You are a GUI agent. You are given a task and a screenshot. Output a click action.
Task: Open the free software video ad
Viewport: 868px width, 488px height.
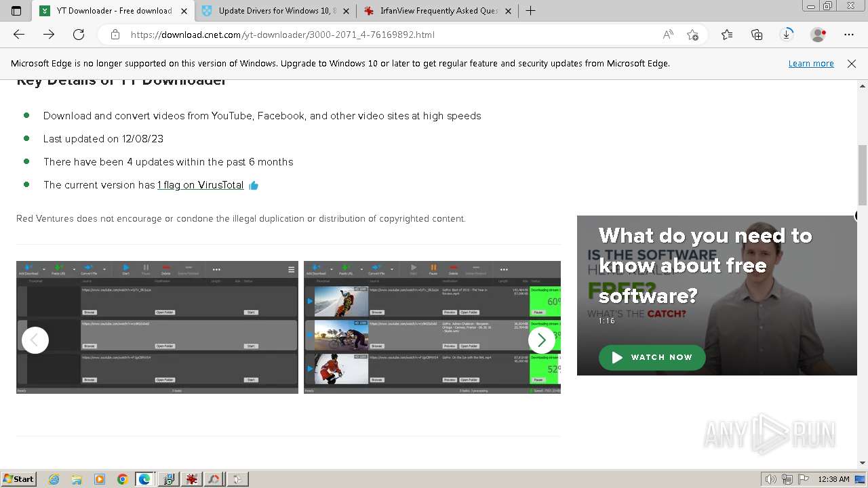[x=717, y=296]
